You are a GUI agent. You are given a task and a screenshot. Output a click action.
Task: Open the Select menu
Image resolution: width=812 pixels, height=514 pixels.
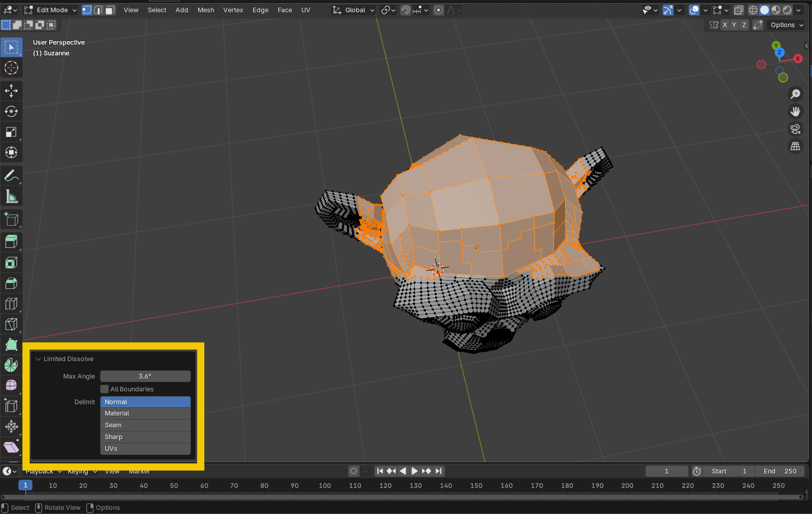pyautogui.click(x=157, y=10)
